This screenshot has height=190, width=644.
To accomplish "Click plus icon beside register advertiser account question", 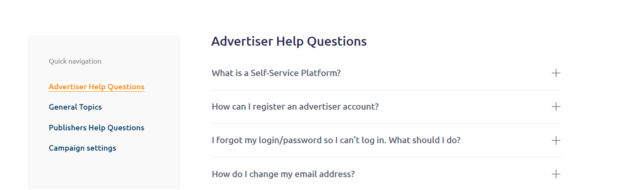I will pyautogui.click(x=556, y=107).
